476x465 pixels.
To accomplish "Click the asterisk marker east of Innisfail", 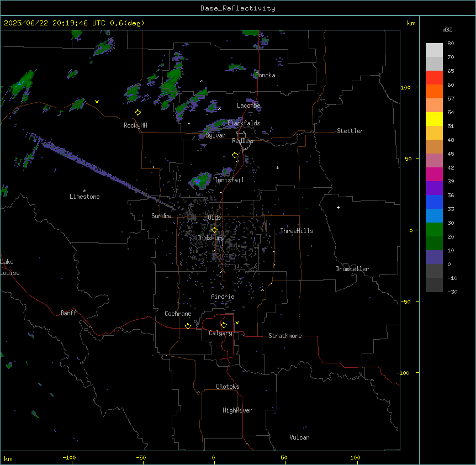I will click(x=277, y=167).
